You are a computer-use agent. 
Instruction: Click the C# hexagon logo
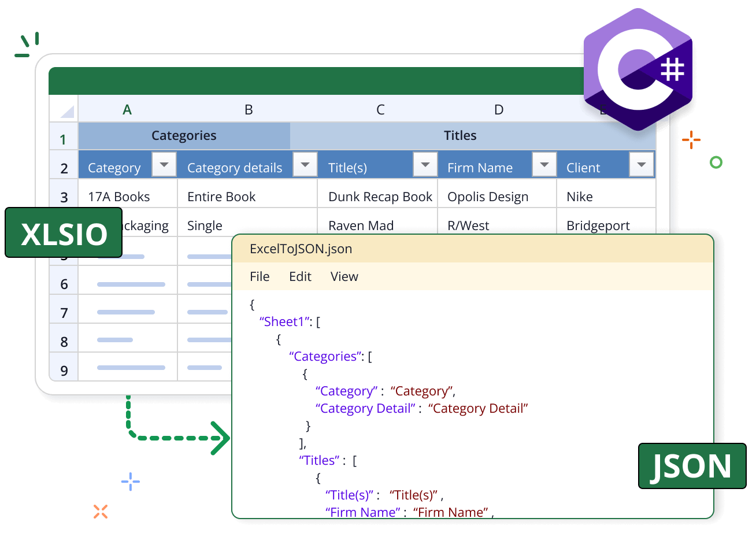tap(638, 69)
